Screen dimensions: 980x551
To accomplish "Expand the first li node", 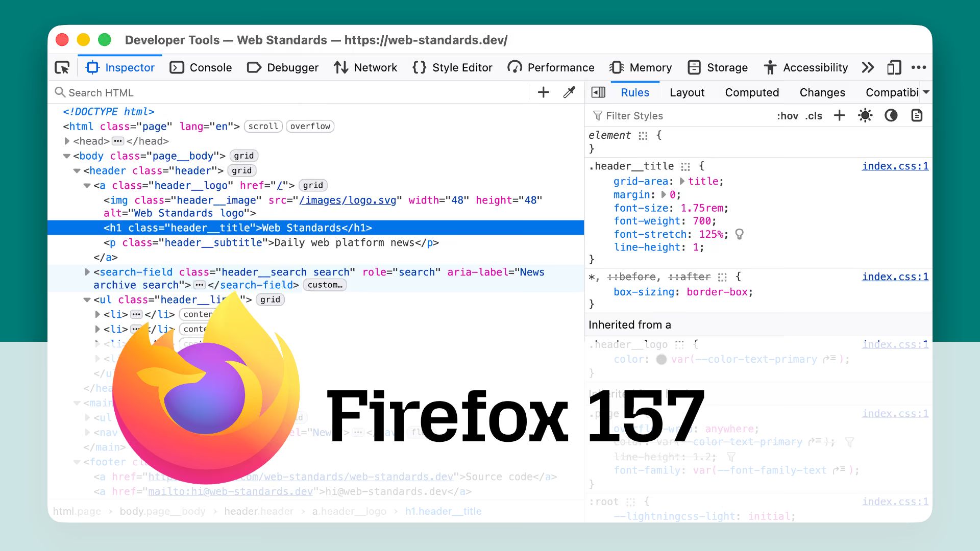I will [x=97, y=314].
